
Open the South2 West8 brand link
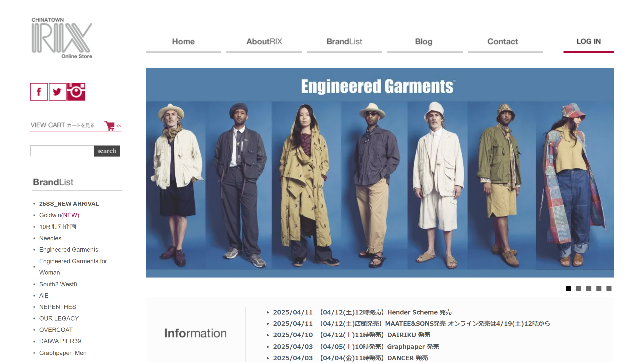point(58,284)
